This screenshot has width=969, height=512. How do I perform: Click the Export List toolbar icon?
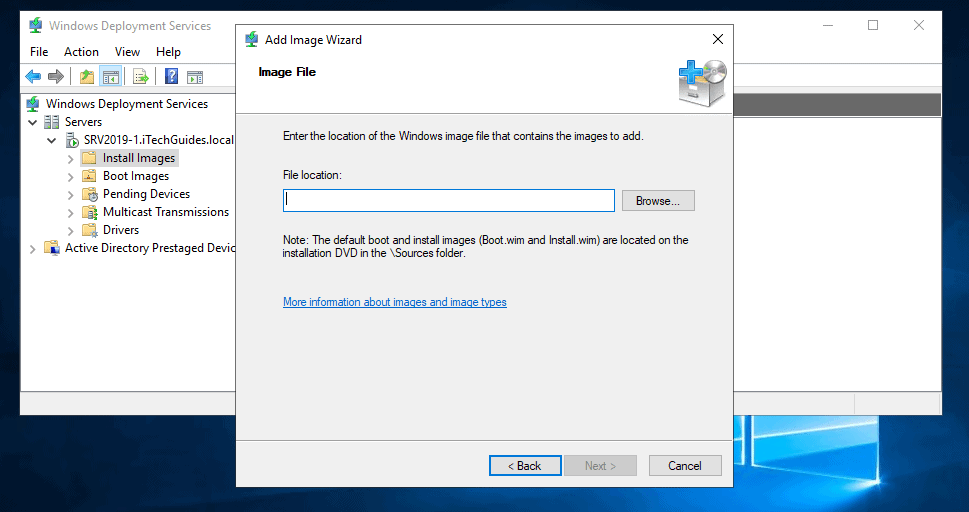tap(141, 77)
